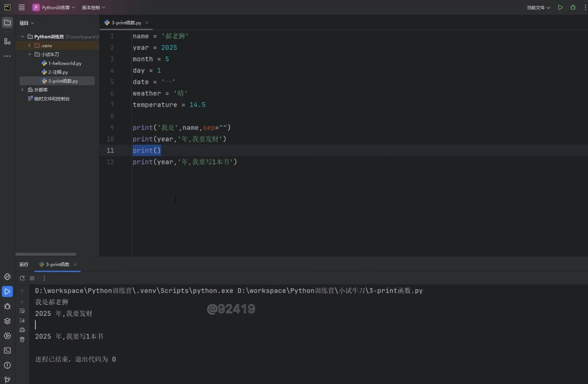Toggle soft-wrap in the run console
588x384 pixels.
click(22, 311)
